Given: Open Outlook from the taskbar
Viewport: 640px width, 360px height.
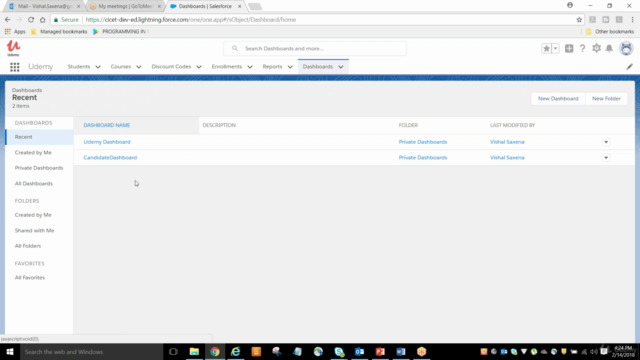Looking at the screenshot, I should pyautogui.click(x=360, y=352).
